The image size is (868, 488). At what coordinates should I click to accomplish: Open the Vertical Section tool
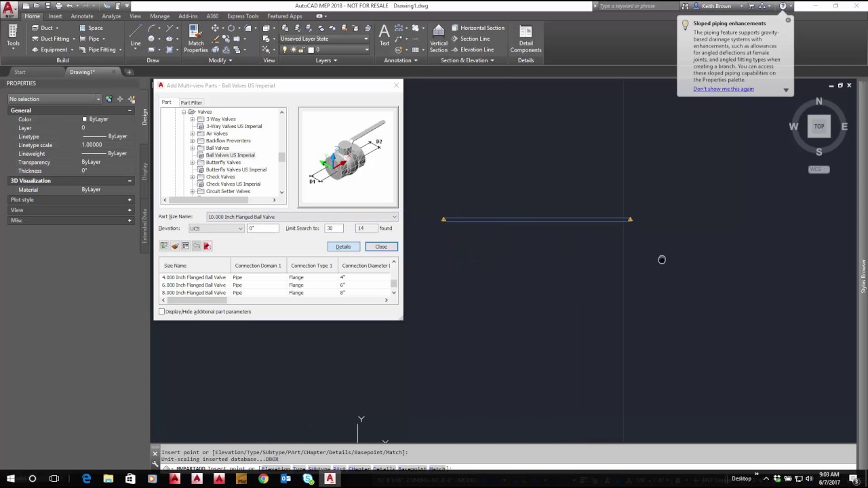coord(439,39)
